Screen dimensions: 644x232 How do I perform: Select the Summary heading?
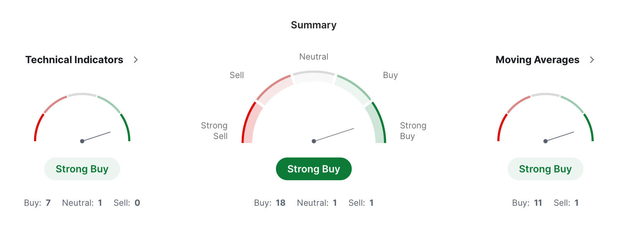[x=313, y=25]
